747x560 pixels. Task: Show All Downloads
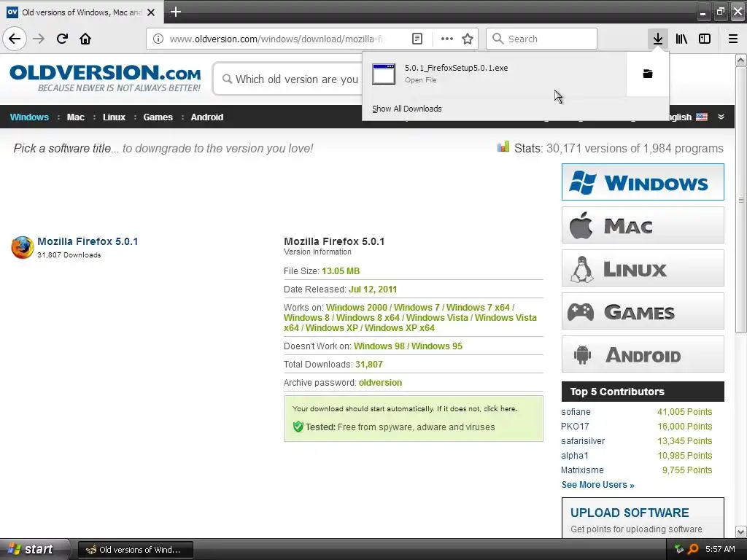point(407,109)
